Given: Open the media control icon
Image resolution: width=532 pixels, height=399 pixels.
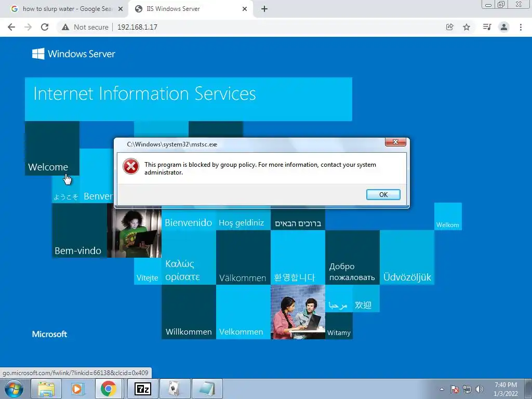Looking at the screenshot, I should coord(487,27).
